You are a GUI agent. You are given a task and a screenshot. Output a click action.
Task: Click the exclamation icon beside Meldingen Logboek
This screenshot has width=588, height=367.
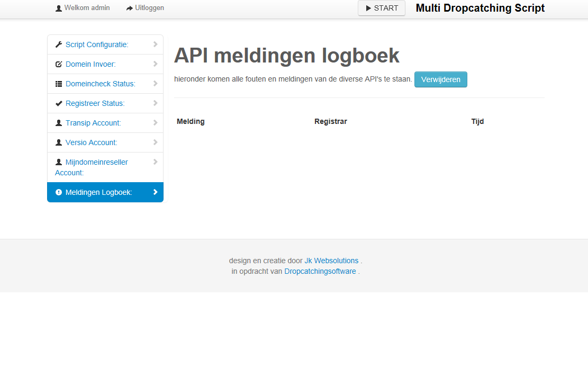coord(59,192)
